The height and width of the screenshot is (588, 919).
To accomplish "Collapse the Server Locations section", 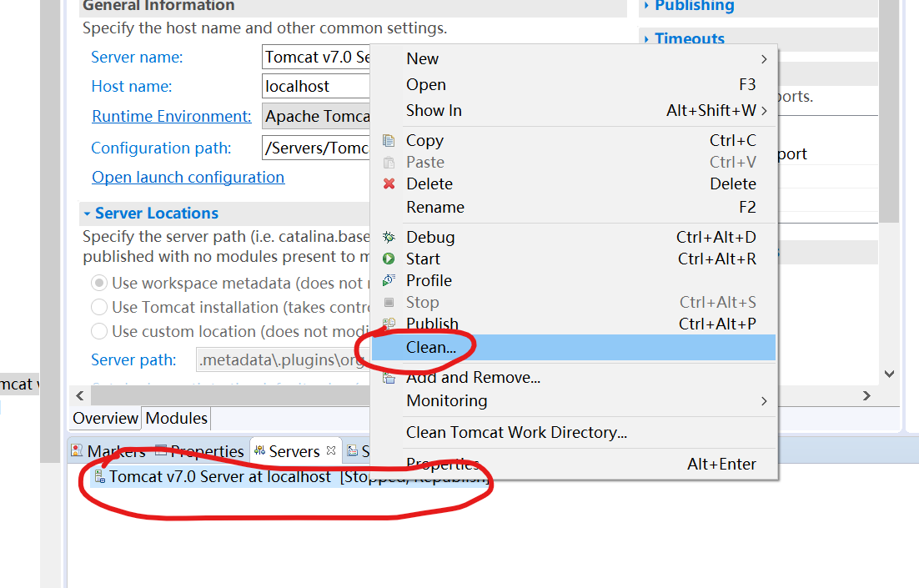I will point(87,214).
